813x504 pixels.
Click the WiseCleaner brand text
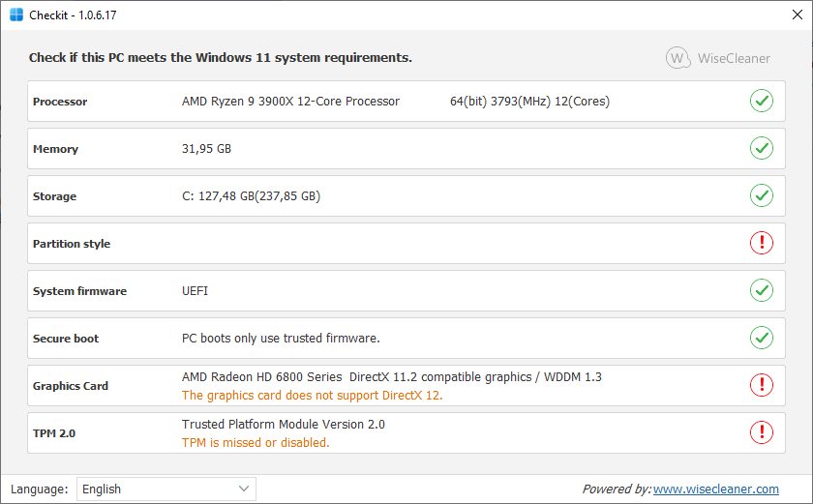tap(734, 58)
